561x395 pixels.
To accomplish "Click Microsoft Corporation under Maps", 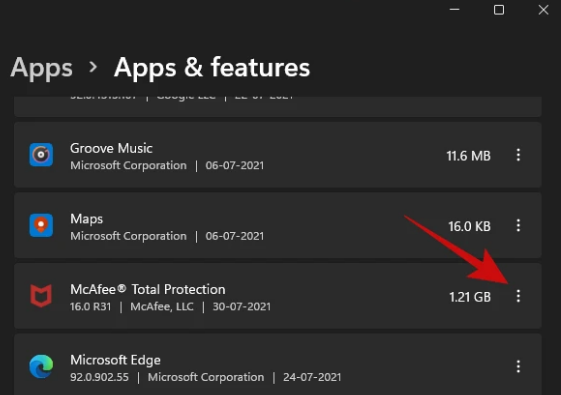I will [128, 236].
